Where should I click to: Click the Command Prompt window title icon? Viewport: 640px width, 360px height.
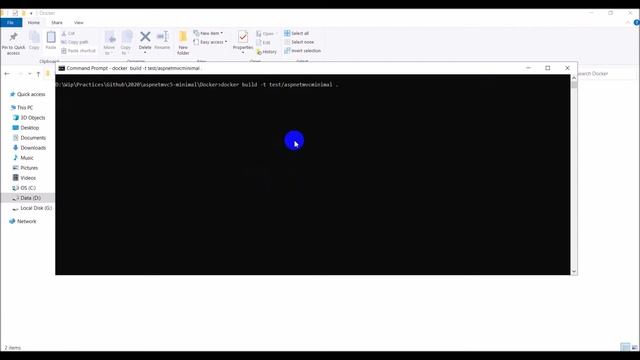coord(62,68)
